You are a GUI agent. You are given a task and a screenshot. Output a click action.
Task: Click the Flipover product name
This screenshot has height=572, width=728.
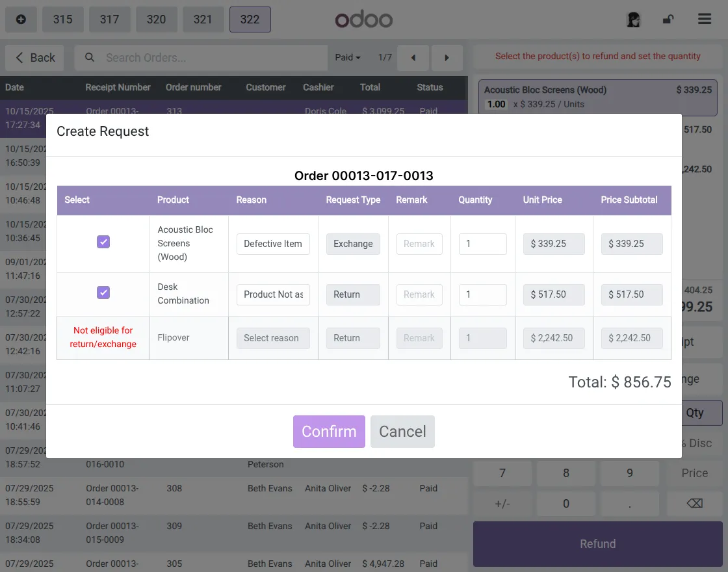173,337
